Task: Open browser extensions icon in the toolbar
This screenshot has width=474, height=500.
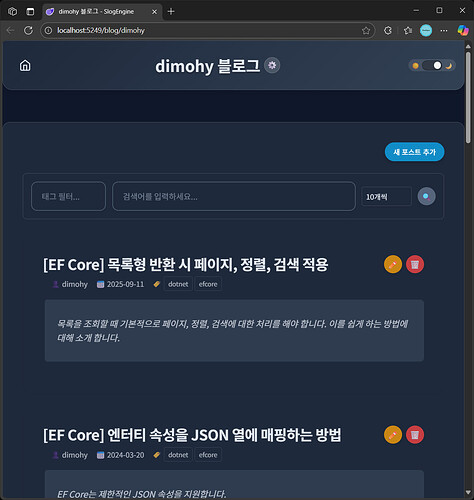Action: coord(388,31)
